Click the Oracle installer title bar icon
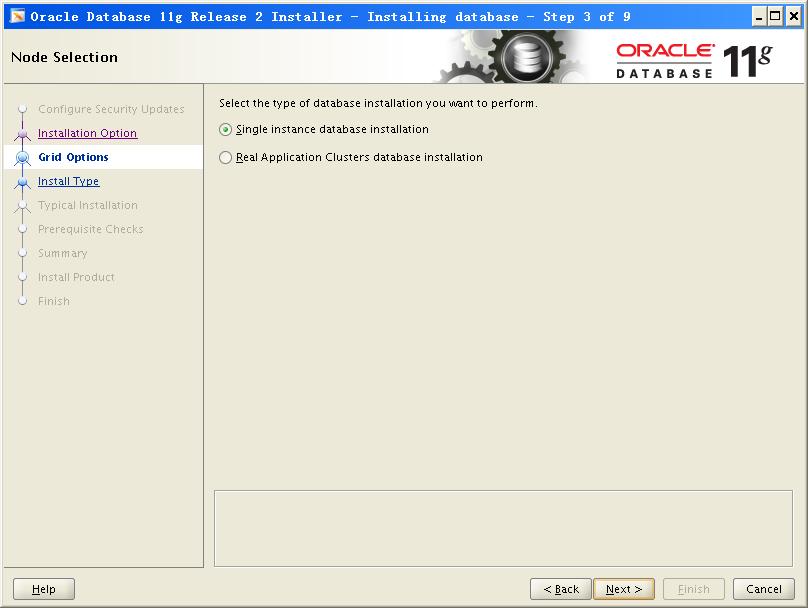This screenshot has width=808, height=608. tap(17, 16)
